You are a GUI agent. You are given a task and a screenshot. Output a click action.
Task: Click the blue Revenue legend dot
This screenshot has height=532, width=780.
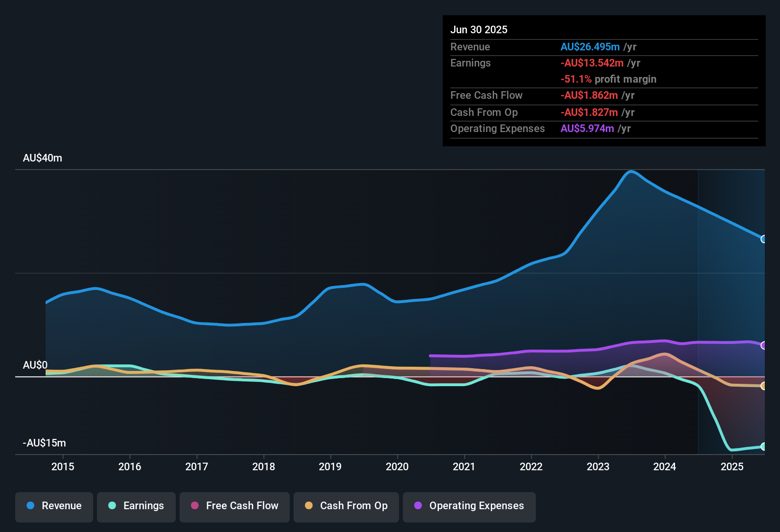tap(30, 505)
